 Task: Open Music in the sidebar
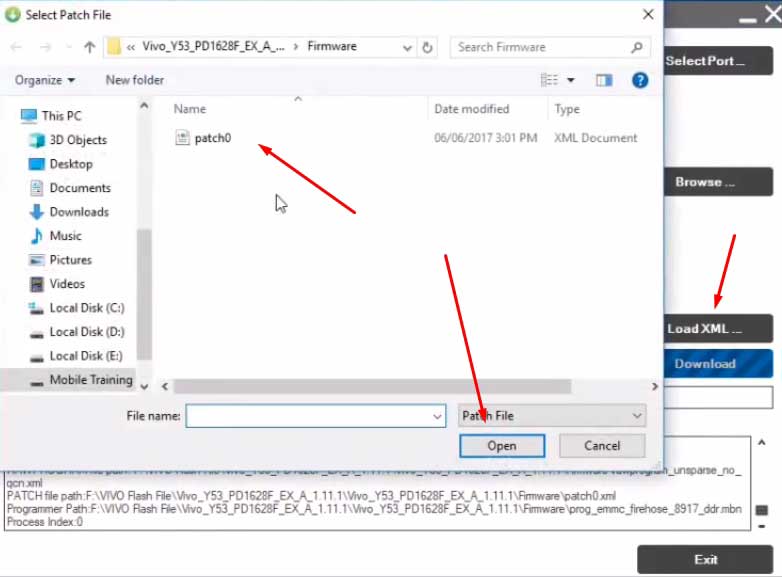coord(55,236)
